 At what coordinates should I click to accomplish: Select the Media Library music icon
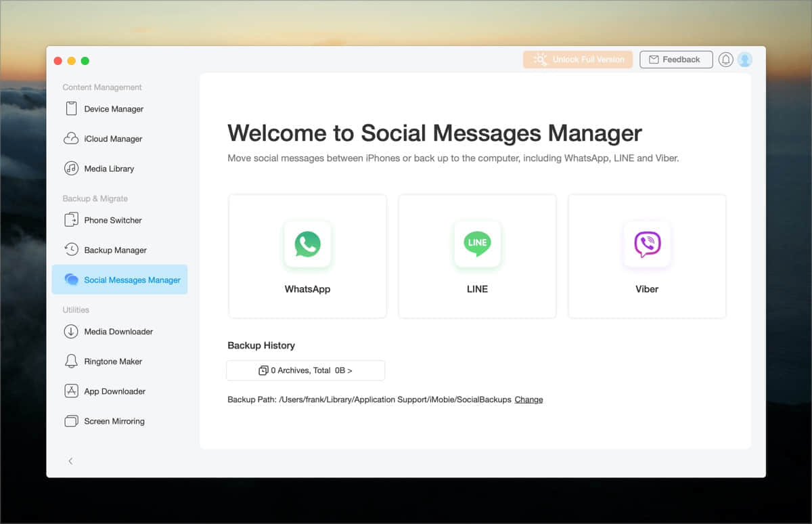pyautogui.click(x=71, y=168)
